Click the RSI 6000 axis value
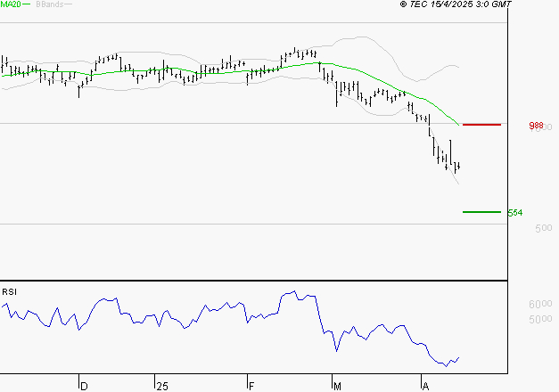Viewport: 559px width, 392px height. [540, 304]
